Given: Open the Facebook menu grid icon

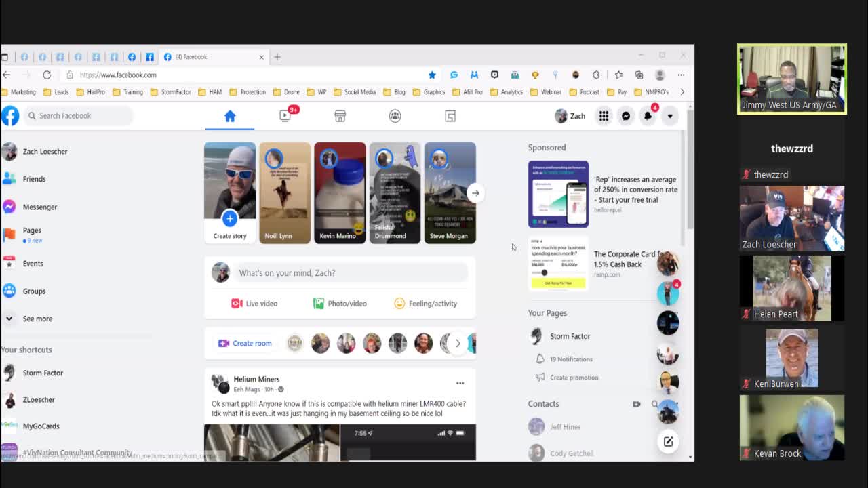Looking at the screenshot, I should pyautogui.click(x=604, y=116).
